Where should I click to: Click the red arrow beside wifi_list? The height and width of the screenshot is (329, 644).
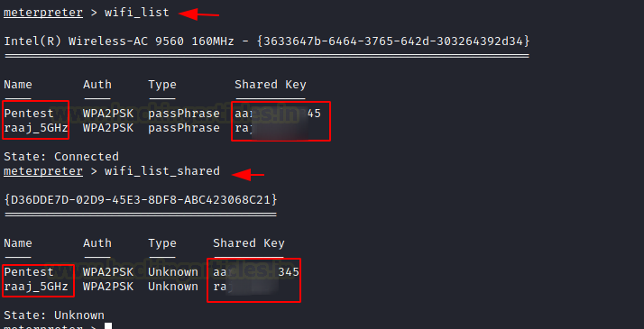[198, 14]
